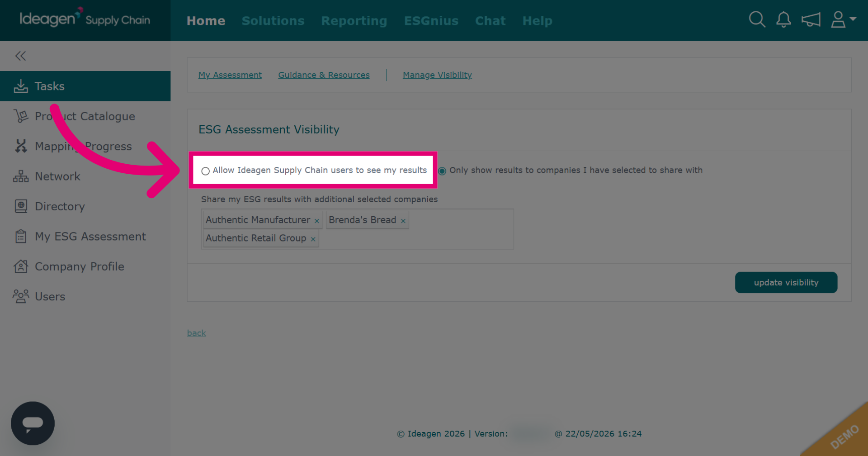
Task: Remove Authentic Retail Group from shared companies
Action: [x=313, y=239]
